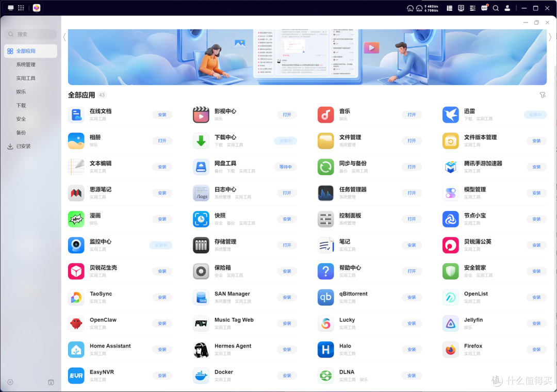Click the 快照 app icon
This screenshot has width=557, height=392.
click(x=201, y=219)
